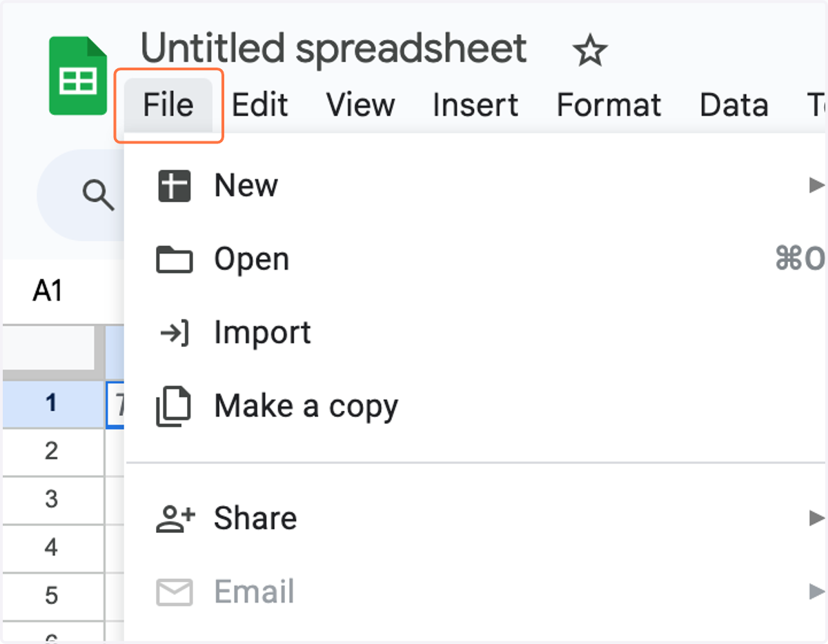This screenshot has height=644, width=828.
Task: Select row 1 header
Action: 52,404
